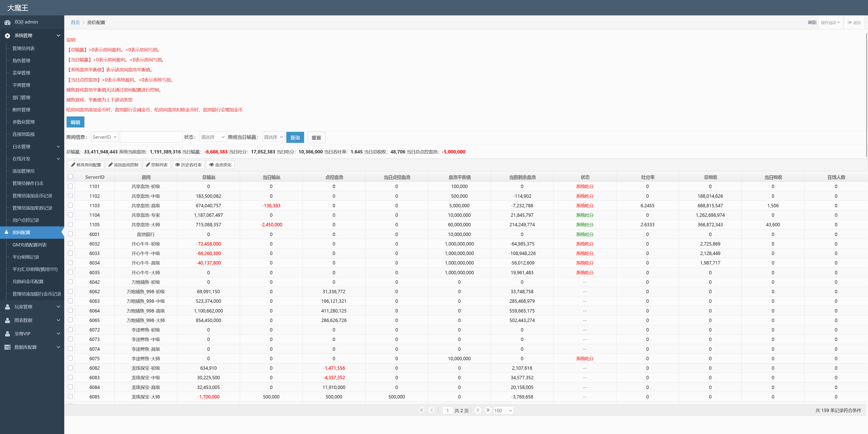Click the 编辑 button

click(75, 122)
